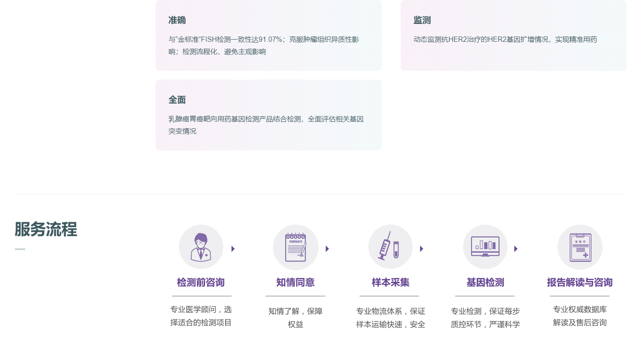Click the monitor bar chart icon

click(x=485, y=247)
